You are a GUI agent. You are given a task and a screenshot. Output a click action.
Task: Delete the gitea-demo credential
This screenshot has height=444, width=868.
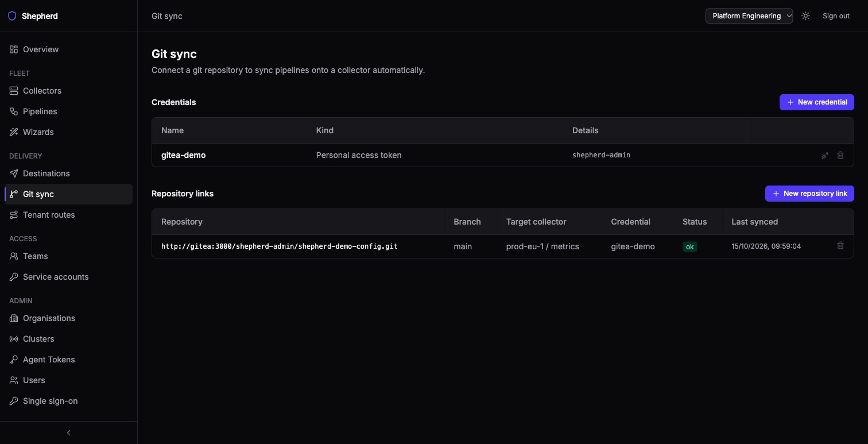[840, 155]
